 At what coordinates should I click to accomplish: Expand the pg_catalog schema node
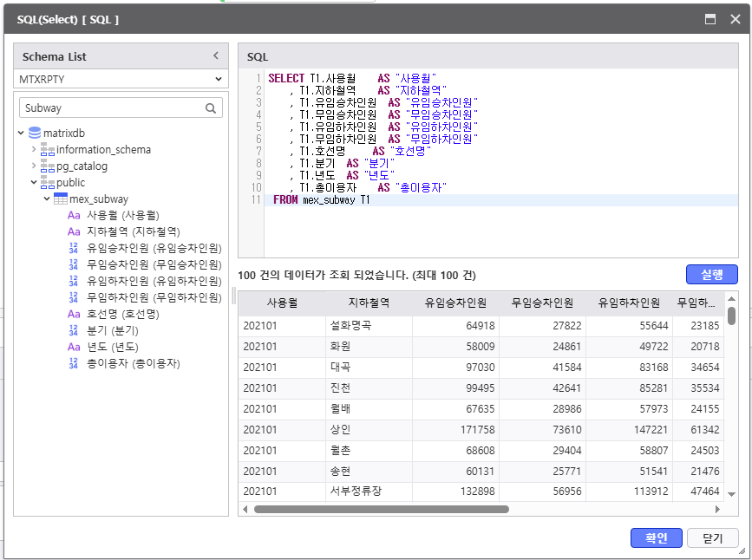(x=34, y=166)
